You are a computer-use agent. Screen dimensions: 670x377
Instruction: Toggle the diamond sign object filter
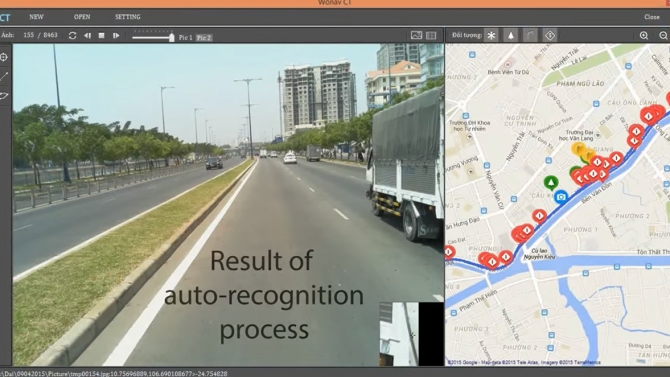click(550, 35)
